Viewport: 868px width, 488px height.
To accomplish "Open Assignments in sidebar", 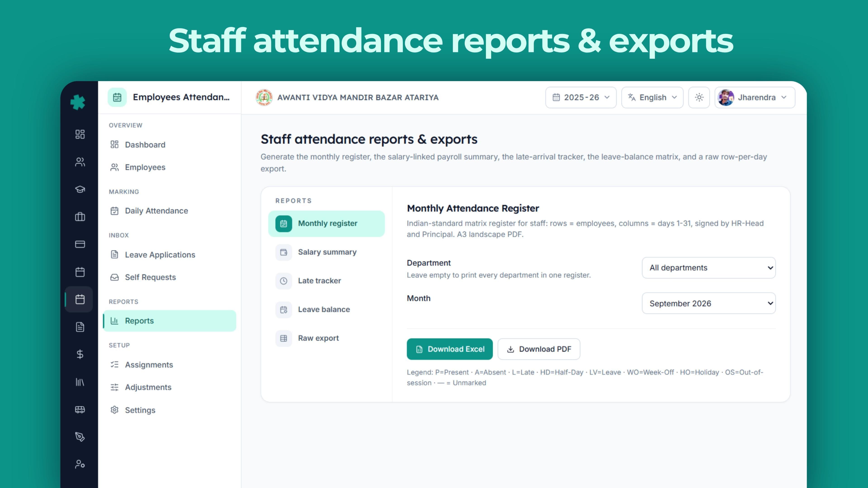I will 170,365.
